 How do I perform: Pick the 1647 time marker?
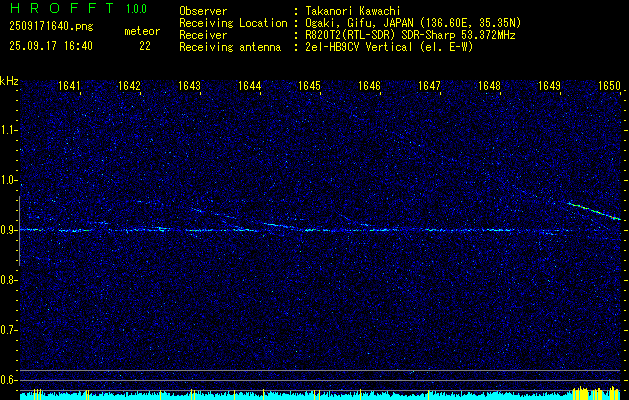[x=430, y=87]
